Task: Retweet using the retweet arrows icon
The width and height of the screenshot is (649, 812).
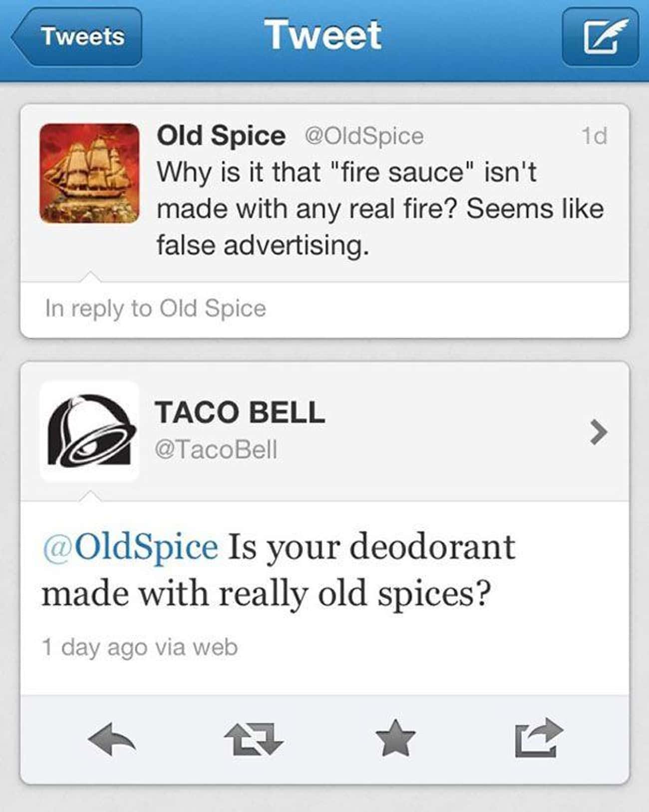Action: coord(254,738)
